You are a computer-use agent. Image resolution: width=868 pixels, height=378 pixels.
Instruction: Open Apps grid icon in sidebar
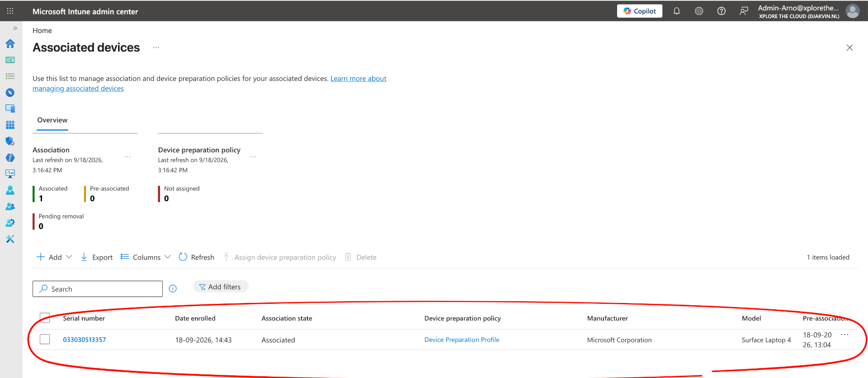coord(10,125)
